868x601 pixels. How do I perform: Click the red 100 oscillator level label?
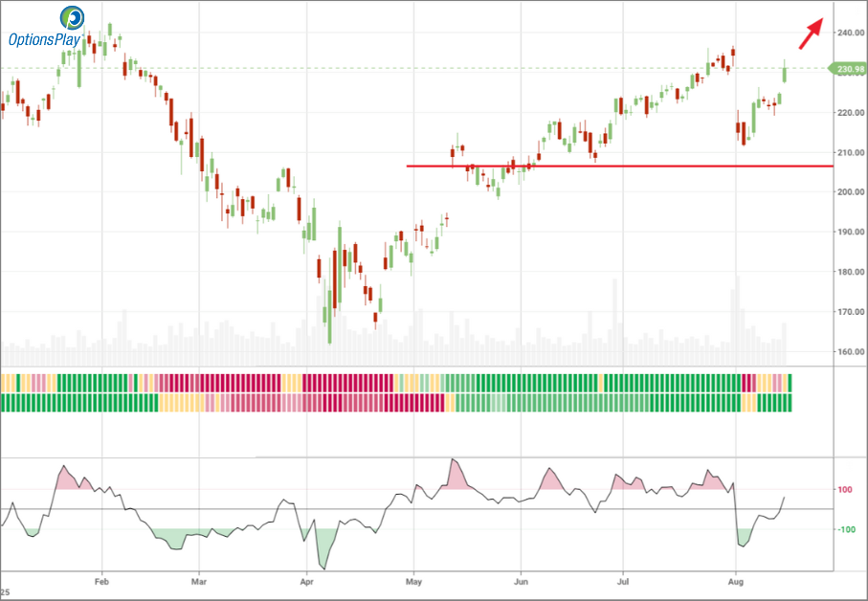pos(845,490)
